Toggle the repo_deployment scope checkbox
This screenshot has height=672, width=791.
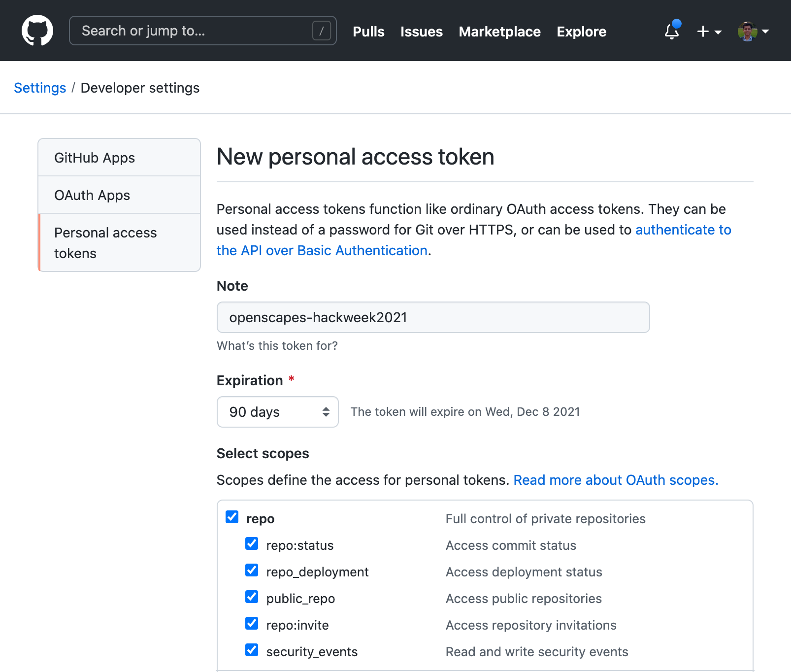pos(252,570)
